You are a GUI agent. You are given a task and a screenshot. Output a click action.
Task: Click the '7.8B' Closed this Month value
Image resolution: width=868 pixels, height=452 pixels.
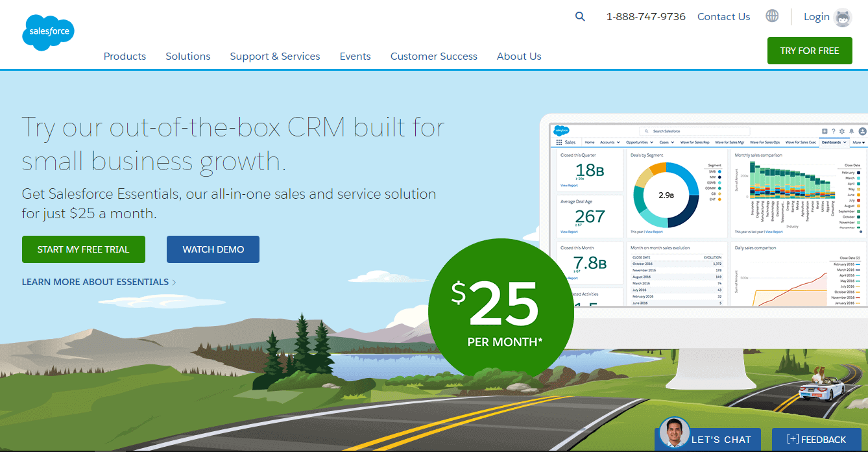tap(590, 263)
